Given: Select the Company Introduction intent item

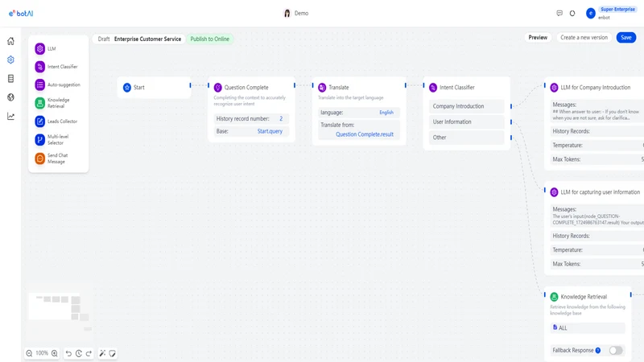Looking at the screenshot, I should tap(467, 106).
